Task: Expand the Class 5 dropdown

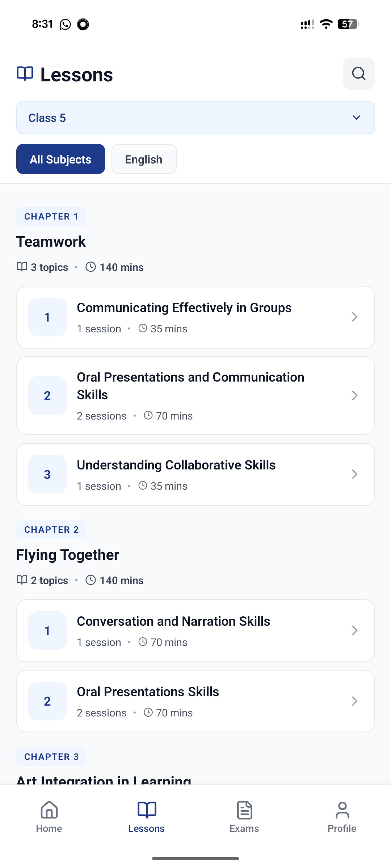Action: click(195, 118)
